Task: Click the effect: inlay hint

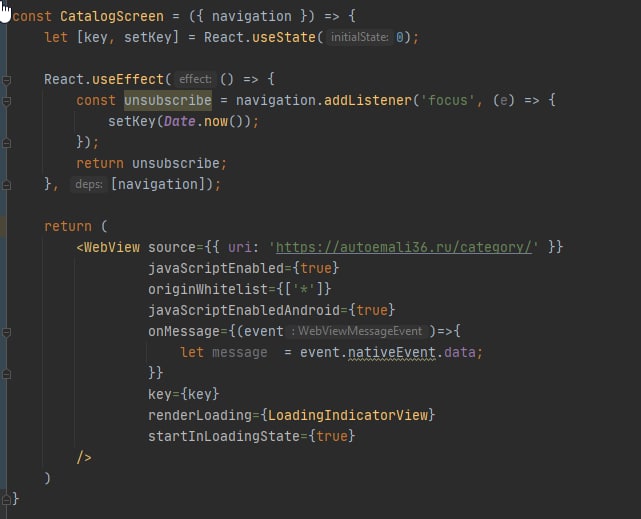Action: [x=195, y=79]
